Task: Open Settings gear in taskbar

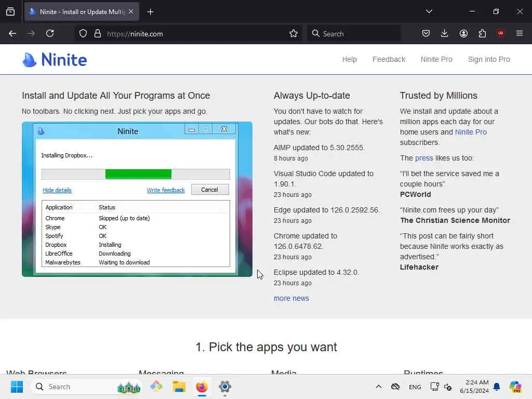Action: tap(224, 387)
